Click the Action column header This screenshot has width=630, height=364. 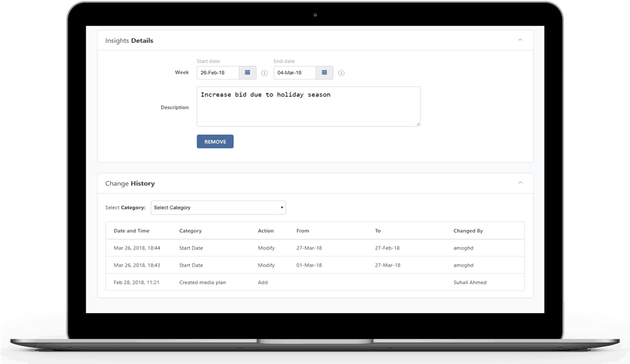[266, 231]
